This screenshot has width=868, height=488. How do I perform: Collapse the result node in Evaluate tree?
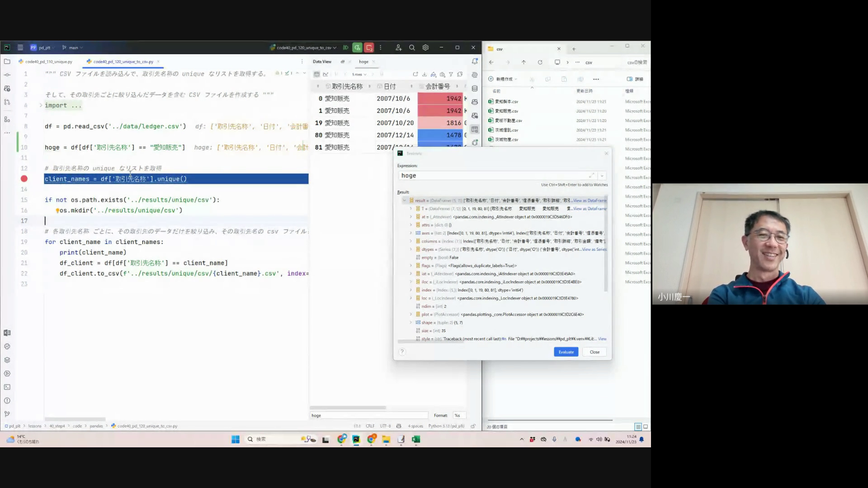click(x=405, y=201)
